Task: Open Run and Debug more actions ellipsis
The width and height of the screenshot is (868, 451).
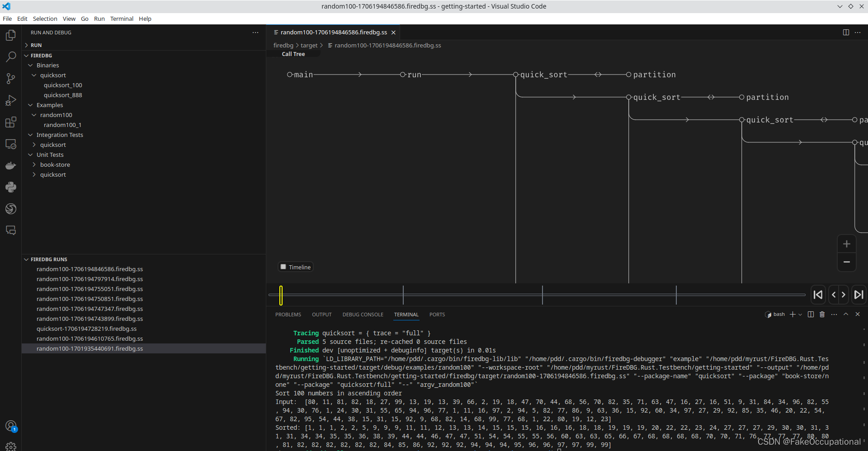Action: pos(255,33)
